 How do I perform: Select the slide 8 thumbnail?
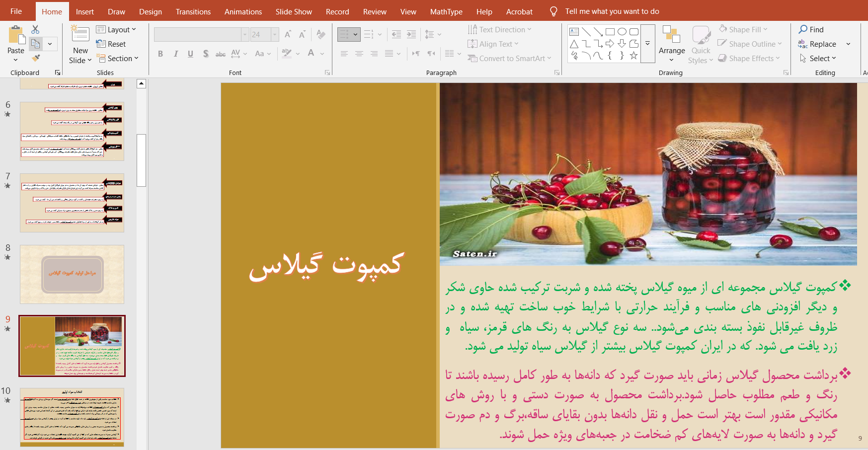tap(72, 274)
